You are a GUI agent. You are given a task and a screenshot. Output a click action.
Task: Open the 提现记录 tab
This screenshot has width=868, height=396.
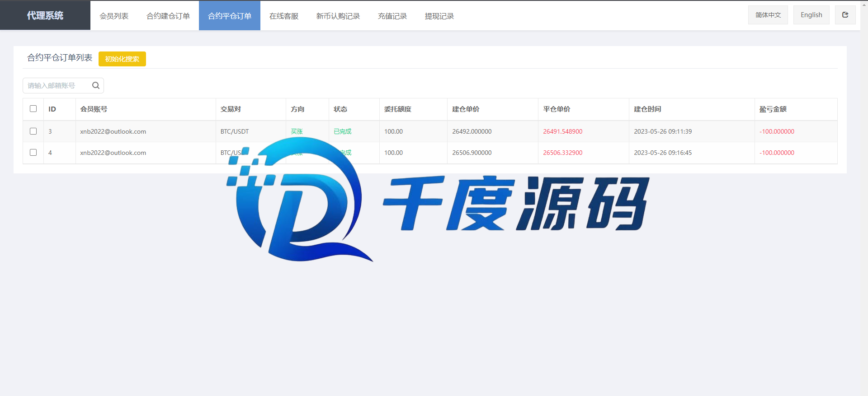(x=439, y=16)
